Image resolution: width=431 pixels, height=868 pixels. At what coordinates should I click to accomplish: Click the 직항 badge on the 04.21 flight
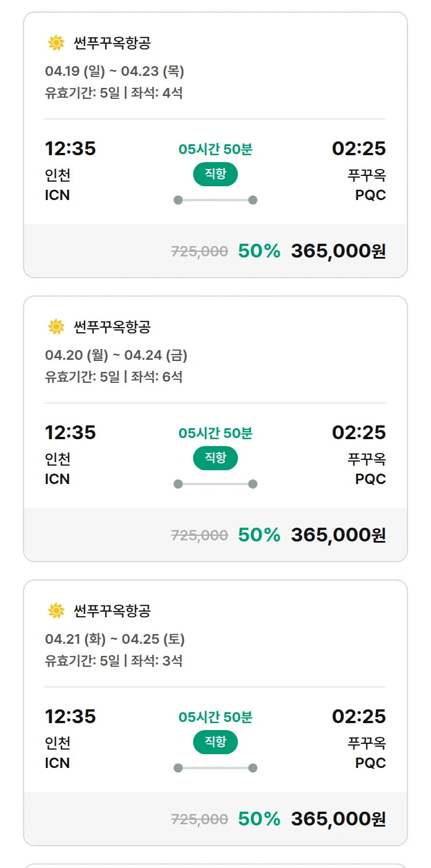(215, 742)
